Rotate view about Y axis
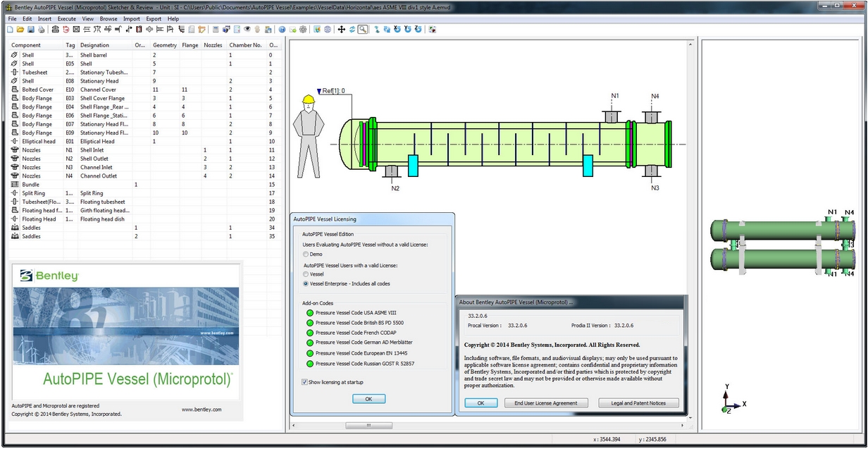Screen dimensions: 868x449 pyautogui.click(x=408, y=30)
